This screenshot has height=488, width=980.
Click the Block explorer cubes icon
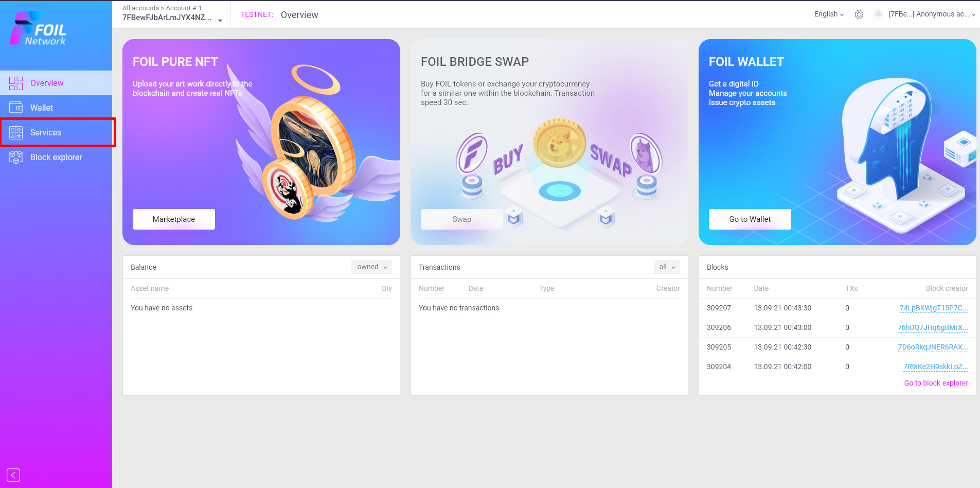[16, 157]
